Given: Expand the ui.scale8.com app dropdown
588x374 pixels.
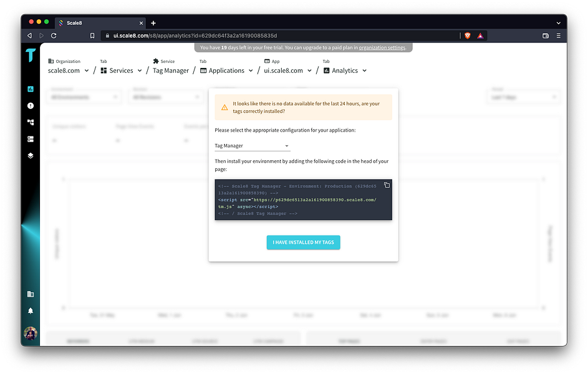Looking at the screenshot, I should coord(309,70).
